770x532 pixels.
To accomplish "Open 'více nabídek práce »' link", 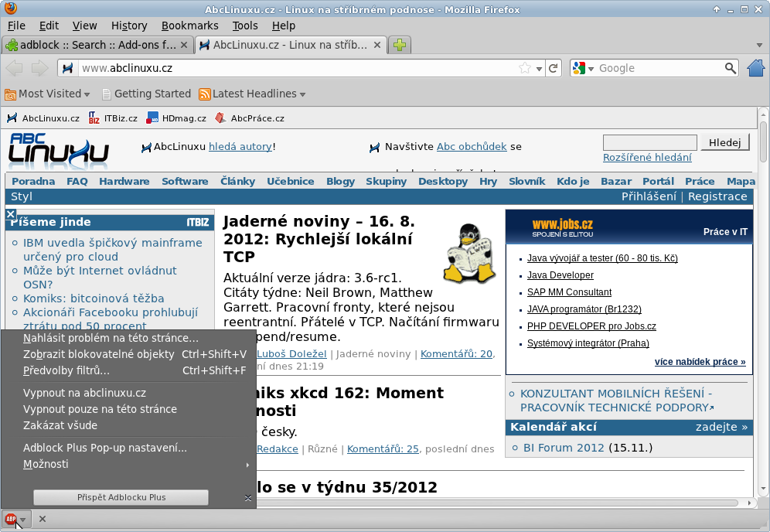I will tap(700, 362).
